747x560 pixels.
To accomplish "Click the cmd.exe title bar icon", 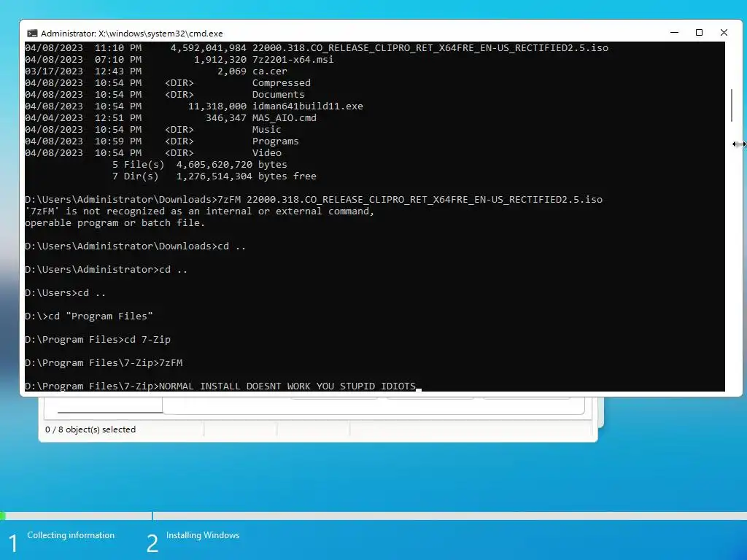I will coord(32,34).
